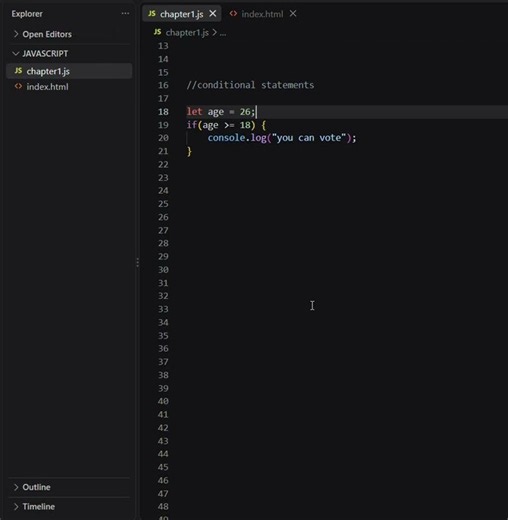The image size is (508, 520).
Task: Click the "if" keyword on line 19
Action: point(191,125)
